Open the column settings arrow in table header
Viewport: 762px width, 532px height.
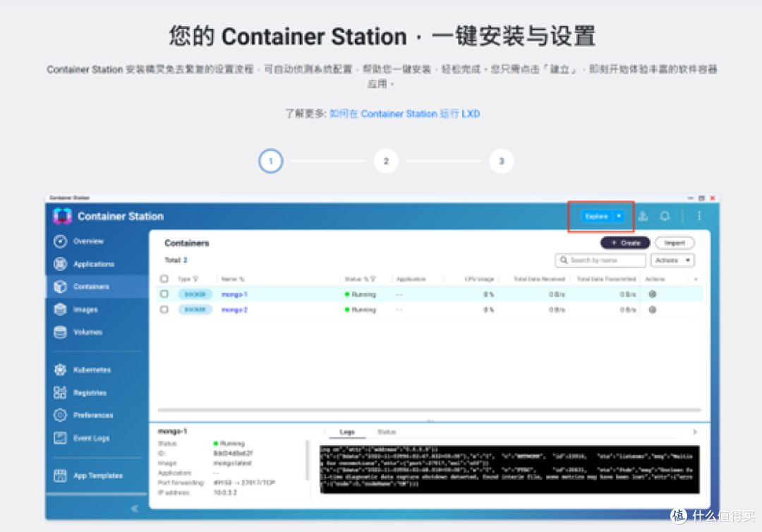(696, 279)
